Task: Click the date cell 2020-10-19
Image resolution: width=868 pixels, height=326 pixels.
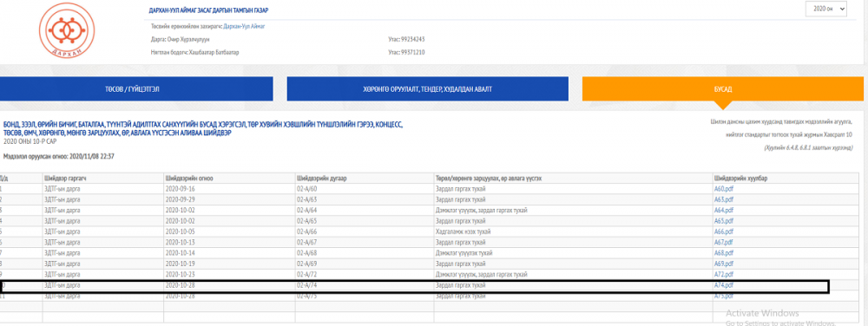Action: pos(180,264)
